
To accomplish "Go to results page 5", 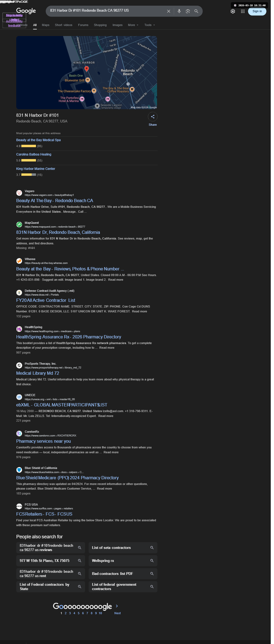I will (79, 613).
